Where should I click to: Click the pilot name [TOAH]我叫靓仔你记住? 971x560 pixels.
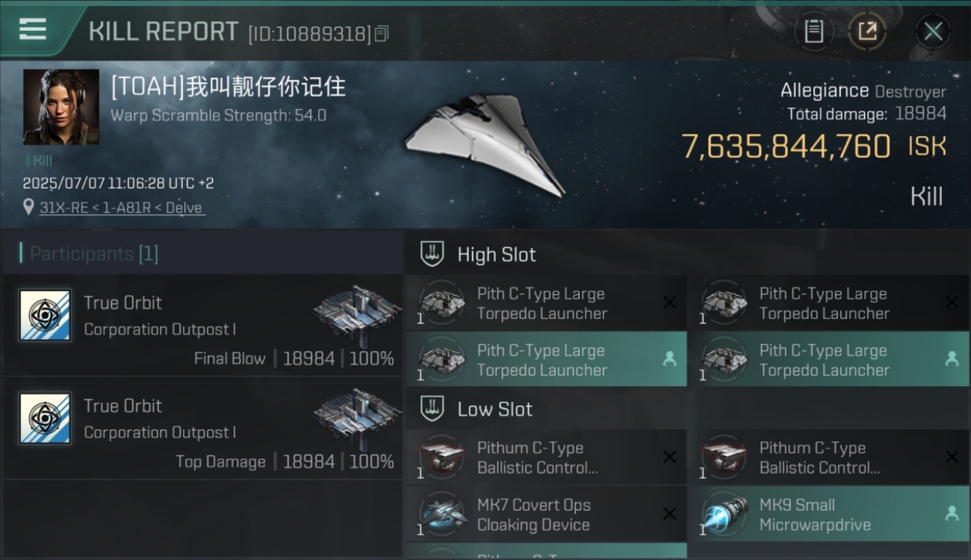tap(229, 87)
